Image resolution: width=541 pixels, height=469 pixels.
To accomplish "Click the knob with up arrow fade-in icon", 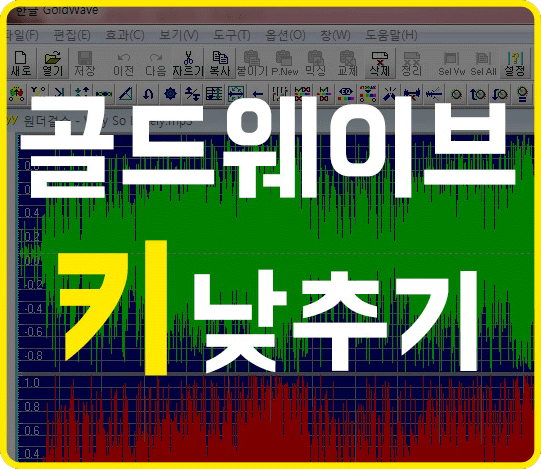I will click(478, 94).
